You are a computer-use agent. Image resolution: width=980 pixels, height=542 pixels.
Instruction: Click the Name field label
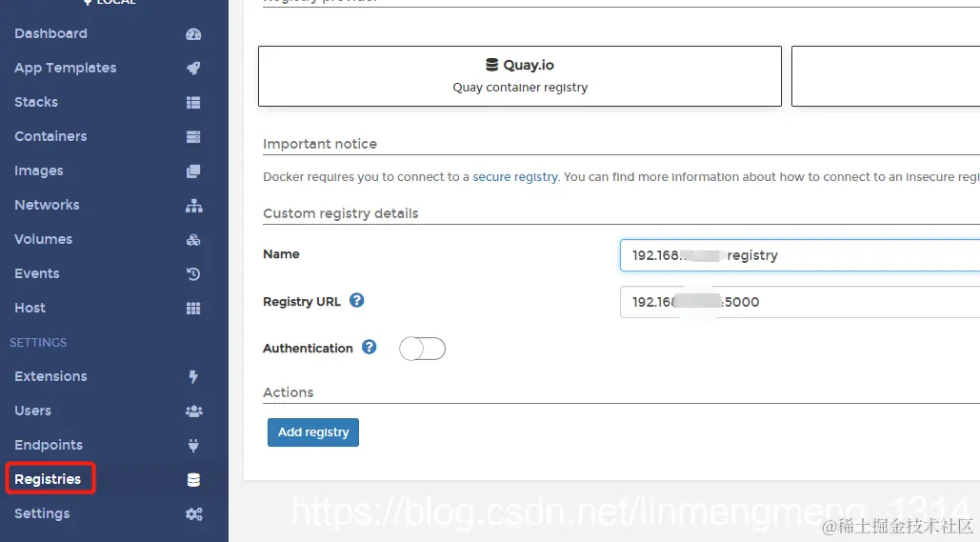[x=281, y=253]
